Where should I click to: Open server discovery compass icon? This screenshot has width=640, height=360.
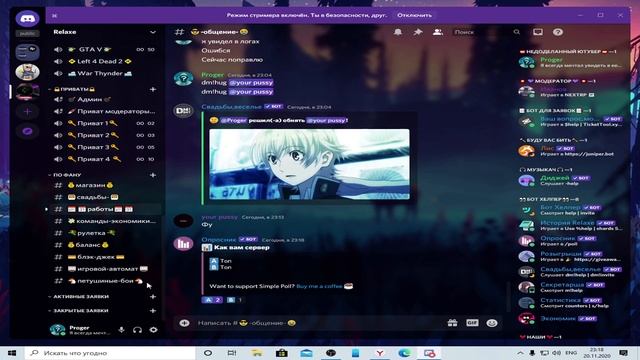pyautogui.click(x=27, y=131)
